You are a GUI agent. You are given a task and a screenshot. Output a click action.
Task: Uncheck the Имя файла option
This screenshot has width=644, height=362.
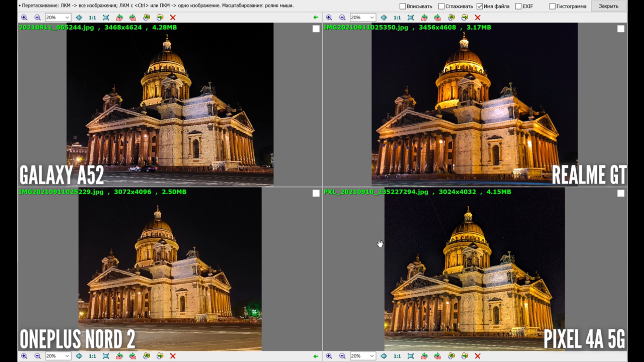(480, 6)
